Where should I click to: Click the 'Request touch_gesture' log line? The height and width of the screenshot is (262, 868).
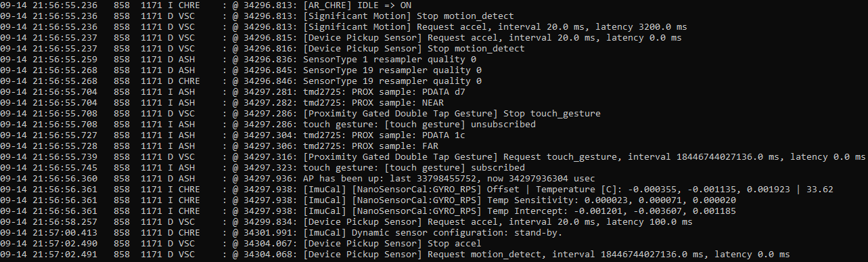(433, 156)
